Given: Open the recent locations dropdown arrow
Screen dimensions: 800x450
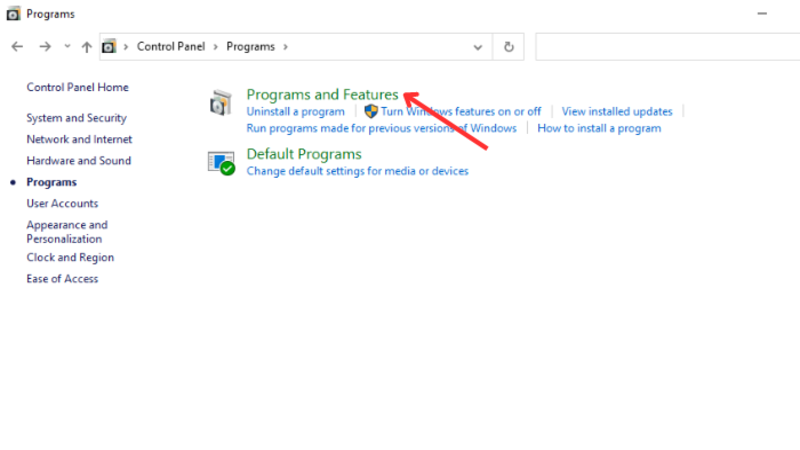Looking at the screenshot, I should [67, 46].
